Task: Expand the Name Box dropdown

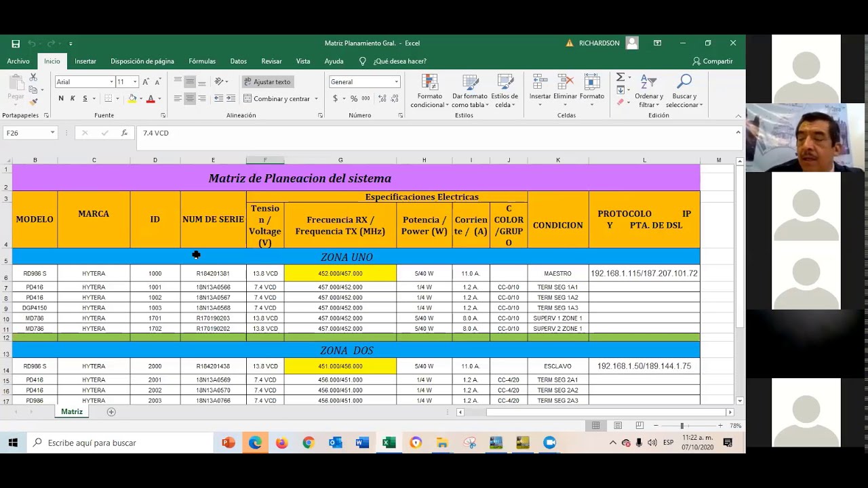Action: pos(52,133)
